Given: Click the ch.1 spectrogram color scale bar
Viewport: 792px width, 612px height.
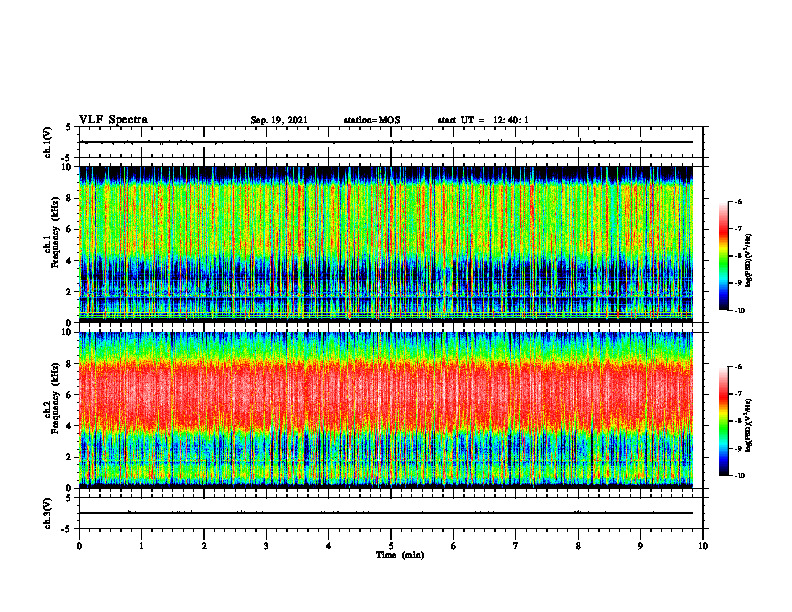Looking at the screenshot, I should (723, 256).
